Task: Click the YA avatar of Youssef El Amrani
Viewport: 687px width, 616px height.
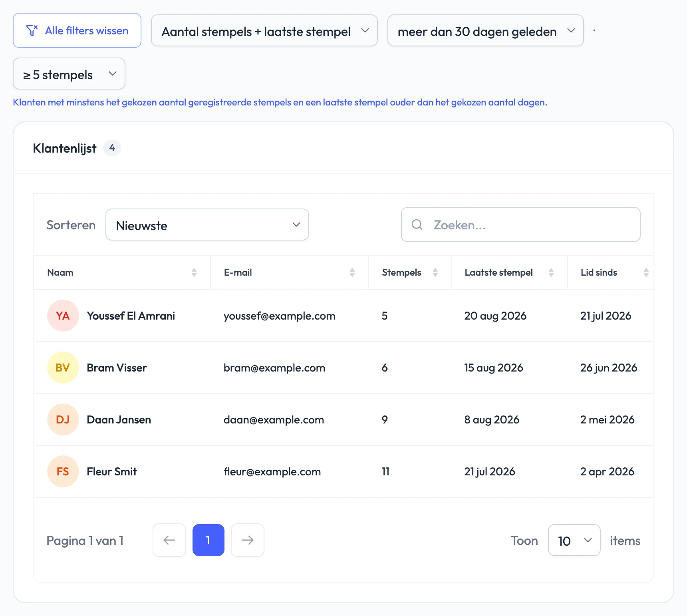Action: pyautogui.click(x=63, y=316)
